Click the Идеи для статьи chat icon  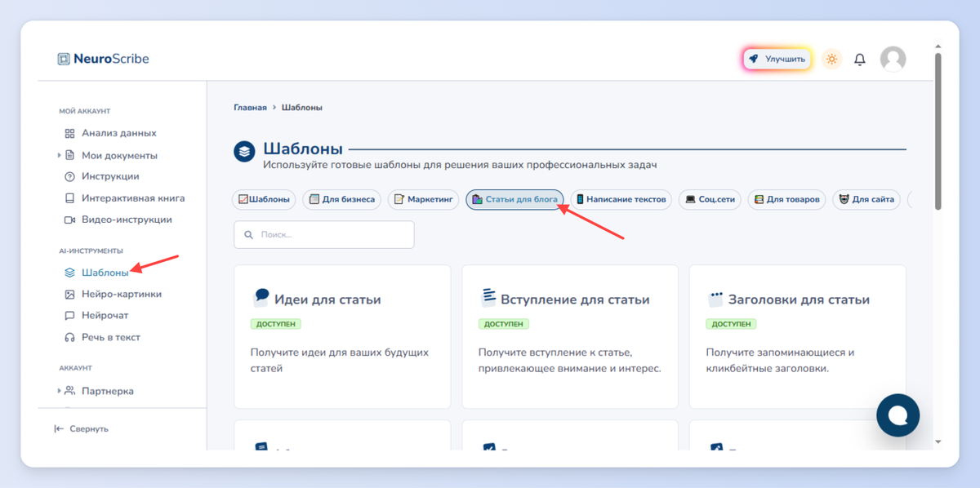pos(261,297)
